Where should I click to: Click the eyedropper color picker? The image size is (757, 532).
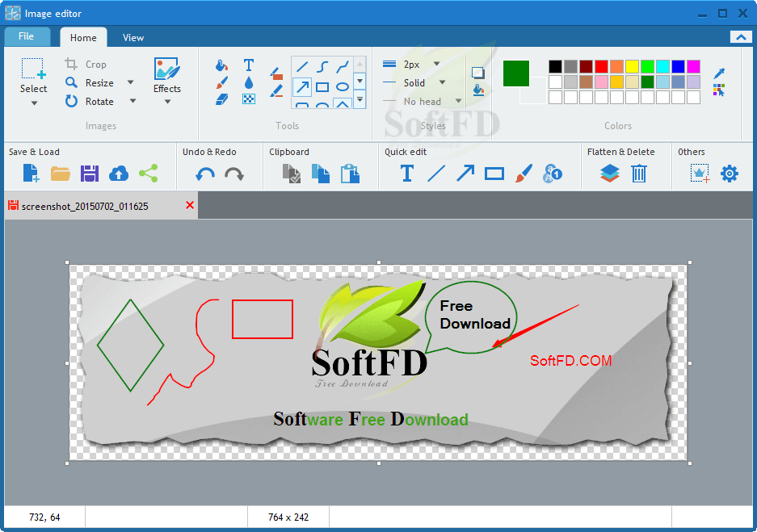pos(719,73)
